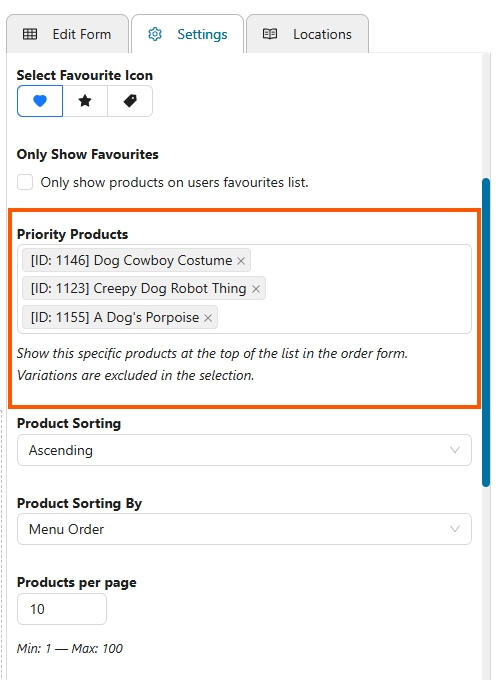Remove Creepy Dog Robot Thing tag
Screen dimensions: 501x680
tap(256, 289)
